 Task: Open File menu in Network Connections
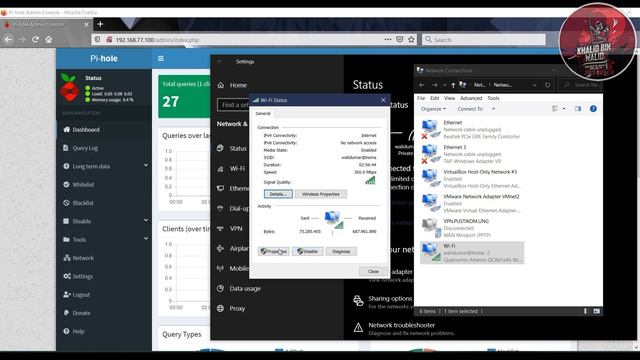421,98
